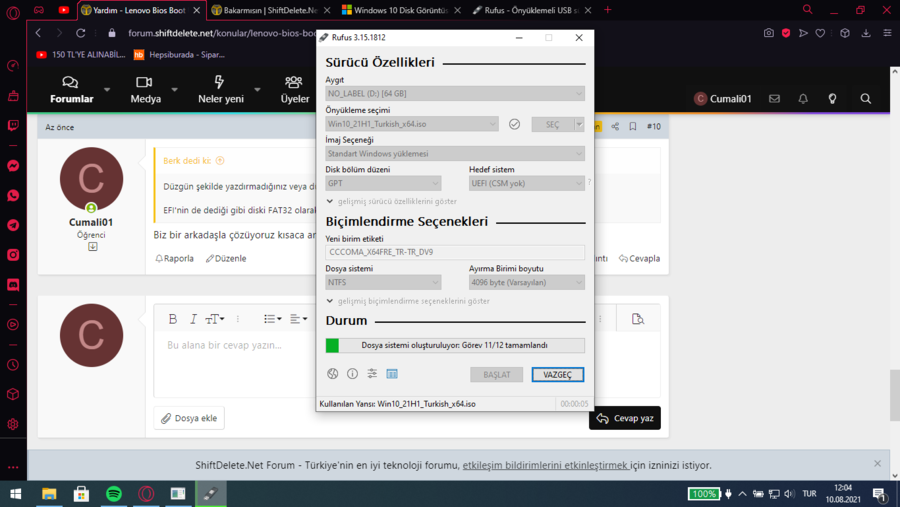Open the İmaj Seçeneği dropdown
Screen dimensions: 900x507
[x=455, y=154]
